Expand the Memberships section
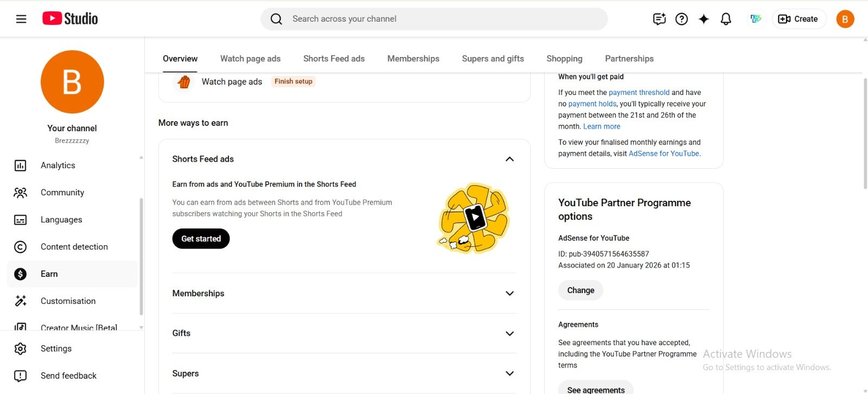Image resolution: width=868 pixels, height=394 pixels. tap(509, 294)
